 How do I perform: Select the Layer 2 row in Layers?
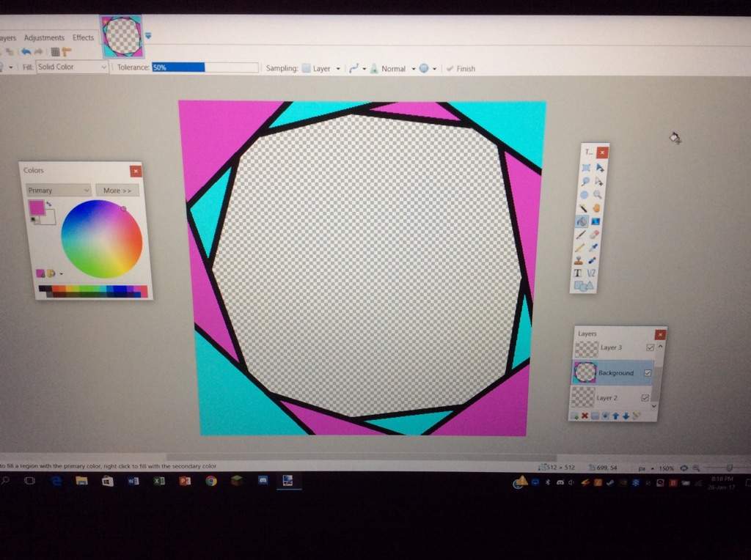click(610, 398)
